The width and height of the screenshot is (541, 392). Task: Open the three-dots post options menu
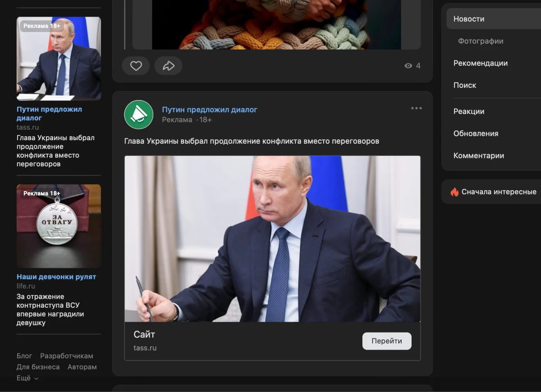(416, 108)
